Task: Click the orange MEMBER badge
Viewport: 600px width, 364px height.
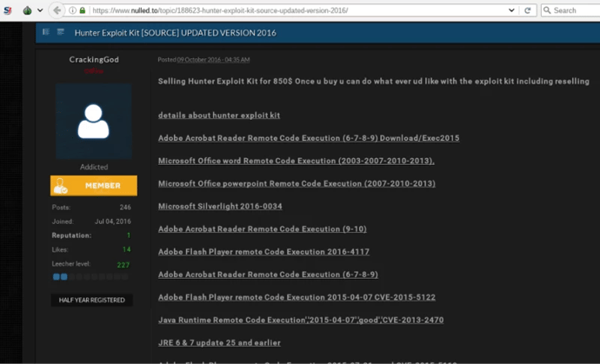Action: coord(94,185)
